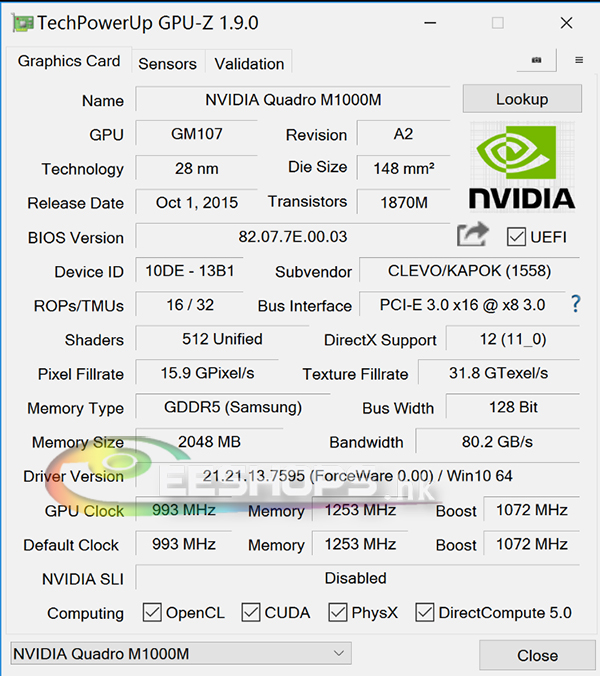Image resolution: width=600 pixels, height=676 pixels.
Task: Click the Pixel Fillrate field 15.9 GPixel/s
Action: [207, 373]
